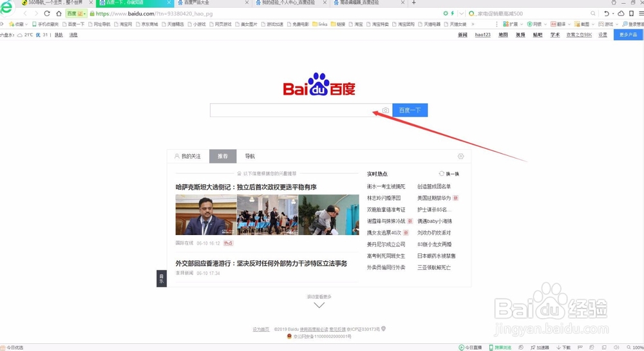The height and width of the screenshot is (351, 644).
Task: Open the 贴吧 link
Action: tap(538, 35)
